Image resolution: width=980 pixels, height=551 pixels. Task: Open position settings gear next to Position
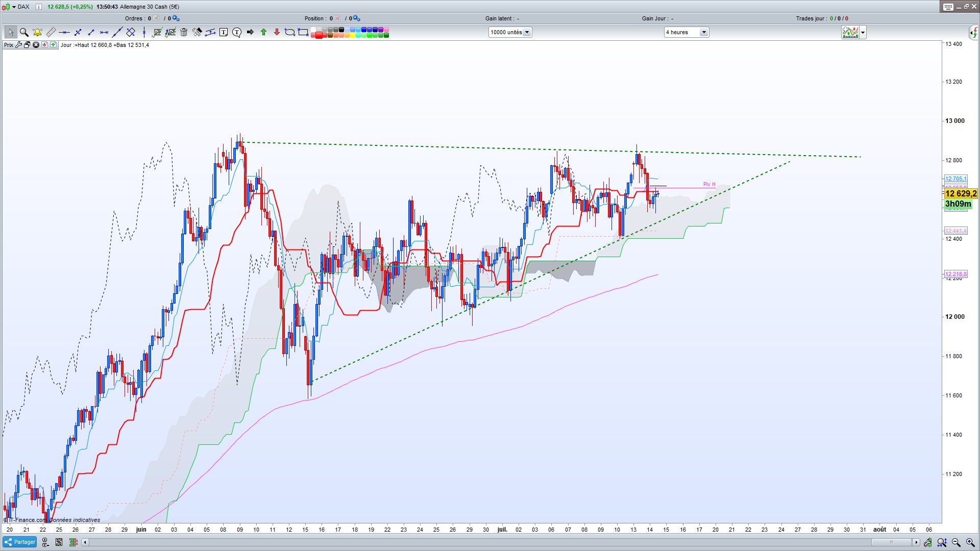pyautogui.click(x=356, y=18)
